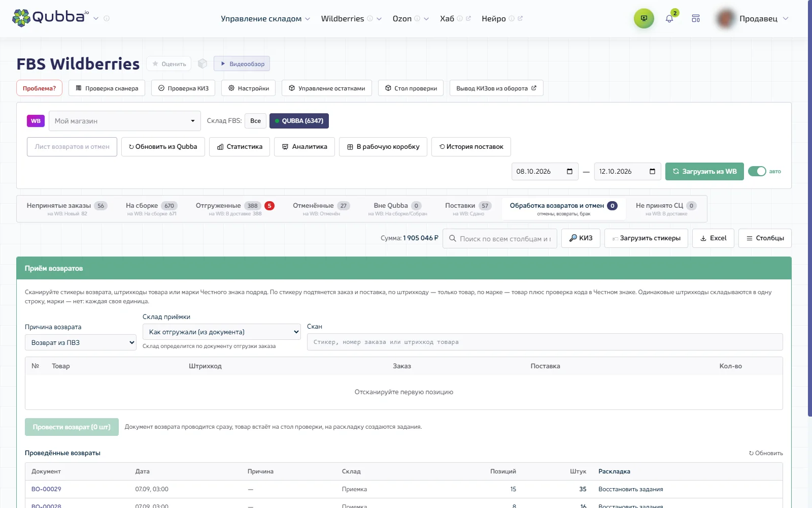Screen dimensions: 812x508
Task: Expand the Ozon menu chevron
Action: 426,19
